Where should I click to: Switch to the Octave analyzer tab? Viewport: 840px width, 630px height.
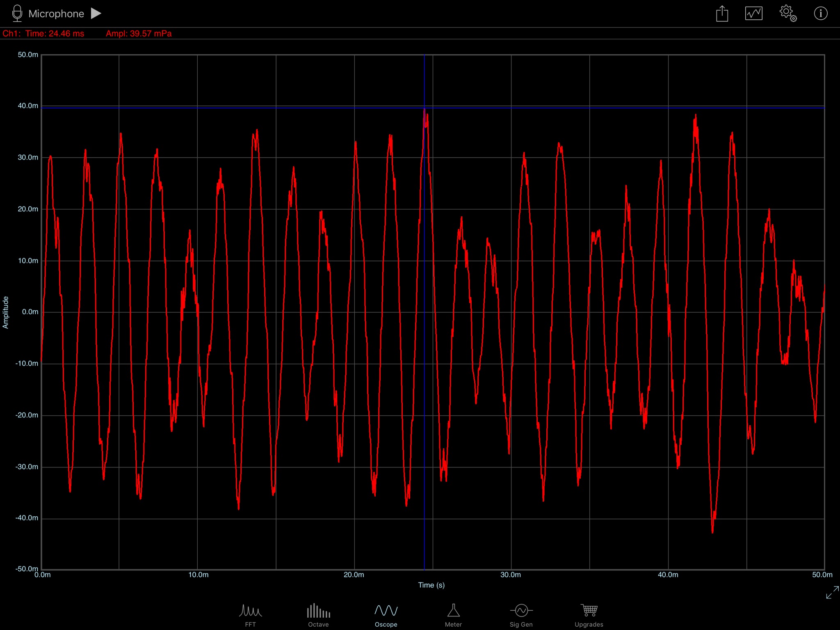click(318, 615)
